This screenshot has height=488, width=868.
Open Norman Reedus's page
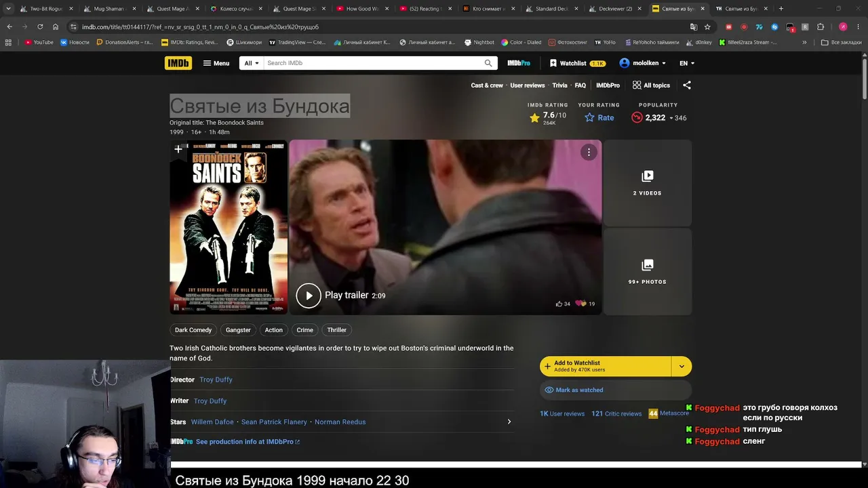tap(340, 422)
